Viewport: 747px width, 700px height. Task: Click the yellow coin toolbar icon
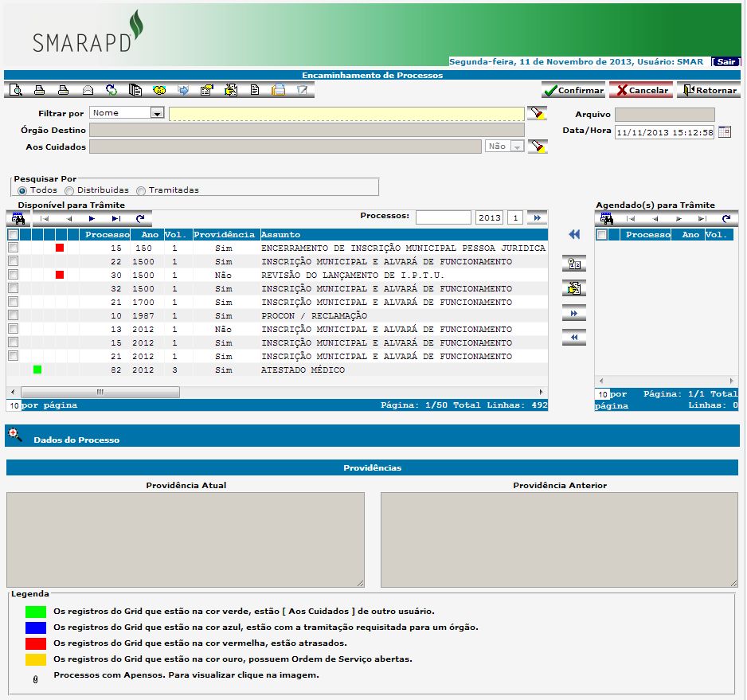tap(159, 89)
